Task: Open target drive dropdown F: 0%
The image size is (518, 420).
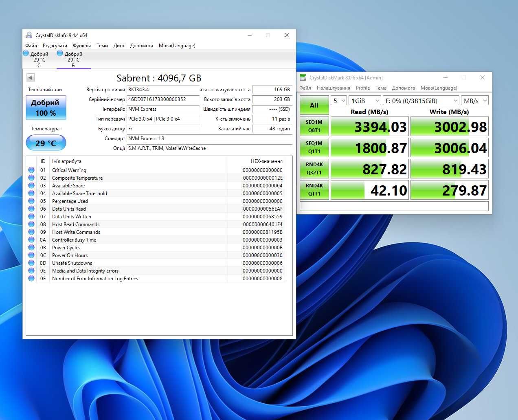Action: point(421,101)
